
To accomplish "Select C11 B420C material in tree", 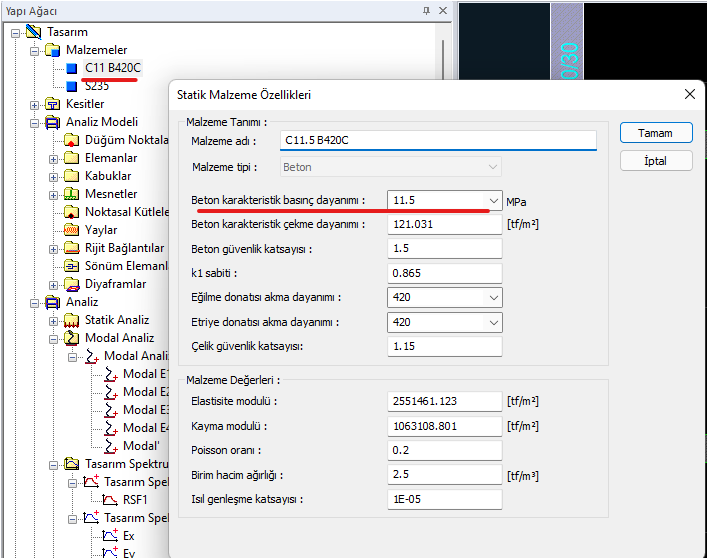I will 112,68.
